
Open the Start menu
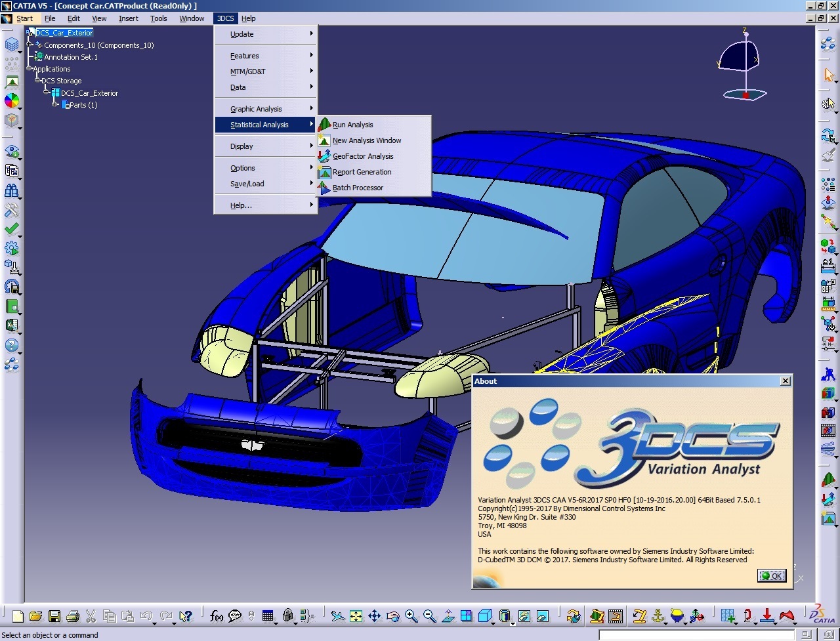(x=24, y=18)
